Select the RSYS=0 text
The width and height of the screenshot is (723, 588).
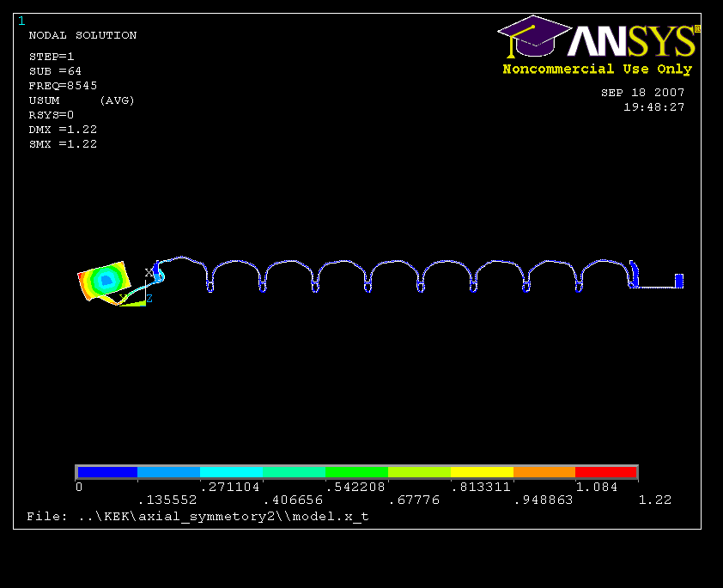pos(52,115)
